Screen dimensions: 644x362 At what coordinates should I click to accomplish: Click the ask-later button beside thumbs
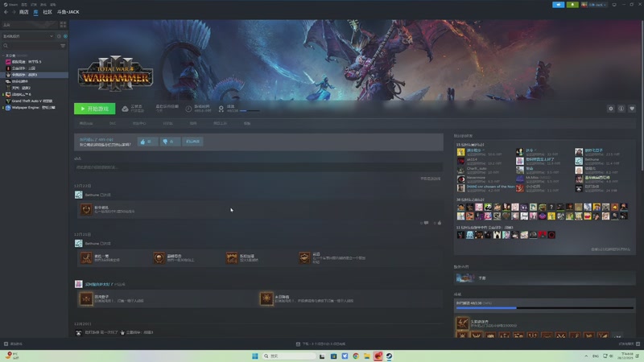pos(192,142)
